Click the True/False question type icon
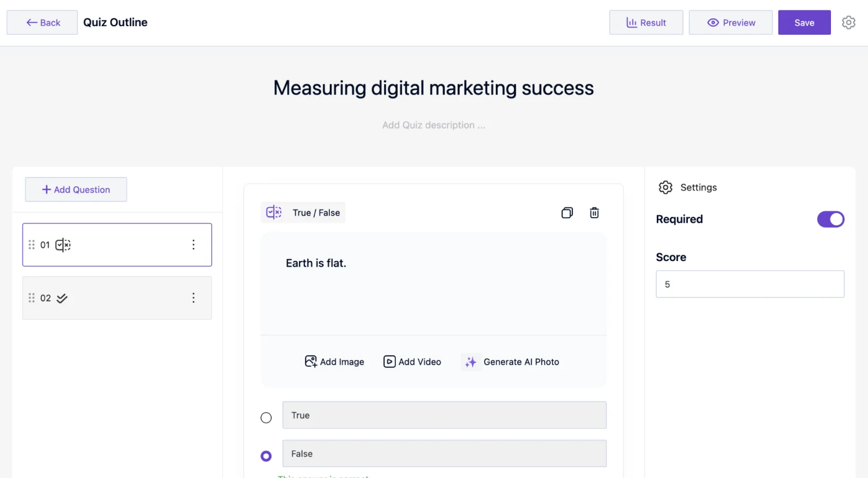The width and height of the screenshot is (868, 478). pyautogui.click(x=273, y=212)
